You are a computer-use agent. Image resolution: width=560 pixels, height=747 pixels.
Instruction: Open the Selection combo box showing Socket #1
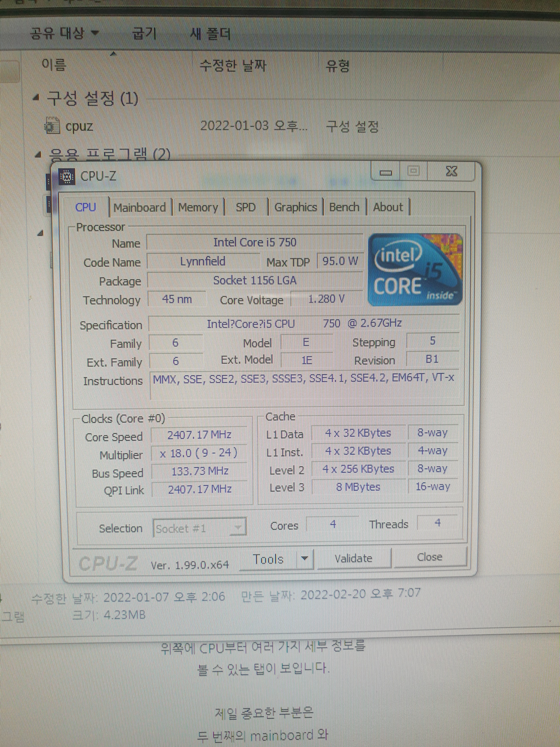tap(199, 528)
